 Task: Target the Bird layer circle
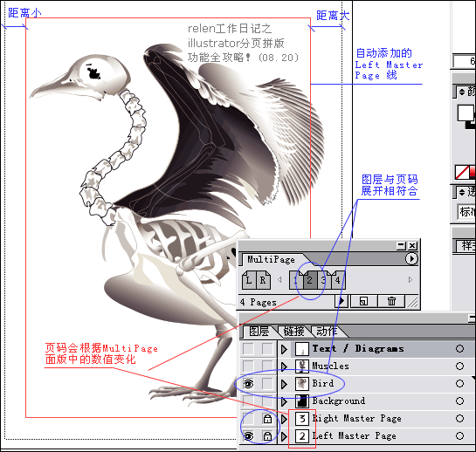(459, 384)
